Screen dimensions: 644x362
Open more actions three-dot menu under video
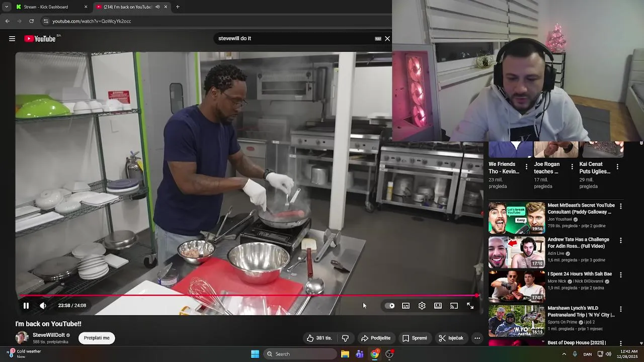[x=477, y=338]
